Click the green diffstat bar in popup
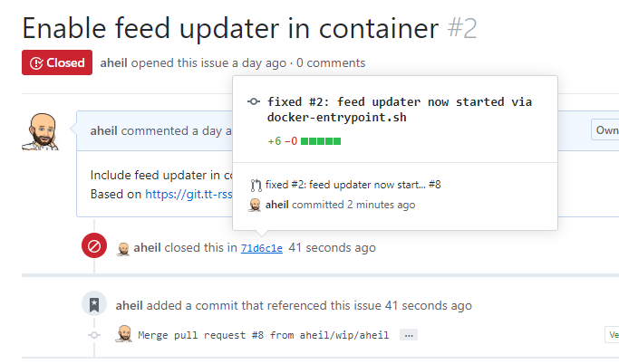Image resolution: width=619 pixels, height=364 pixels. [321, 141]
